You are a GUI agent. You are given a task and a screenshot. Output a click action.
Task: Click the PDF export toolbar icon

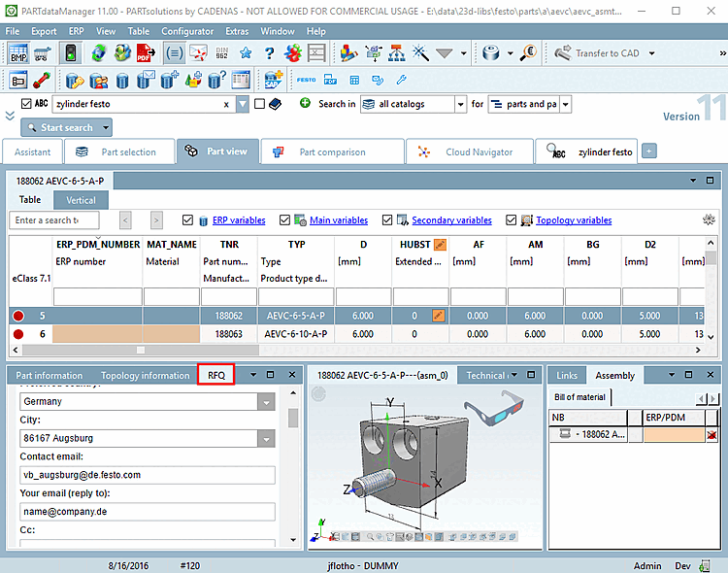click(x=144, y=53)
